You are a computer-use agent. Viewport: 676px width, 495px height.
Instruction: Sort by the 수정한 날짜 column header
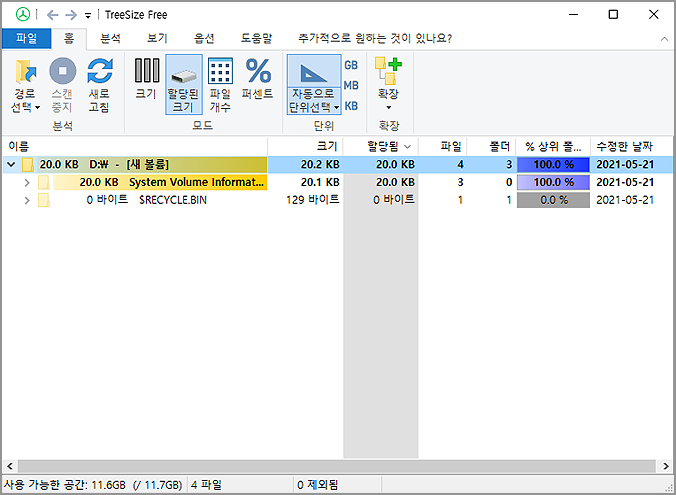pos(632,147)
